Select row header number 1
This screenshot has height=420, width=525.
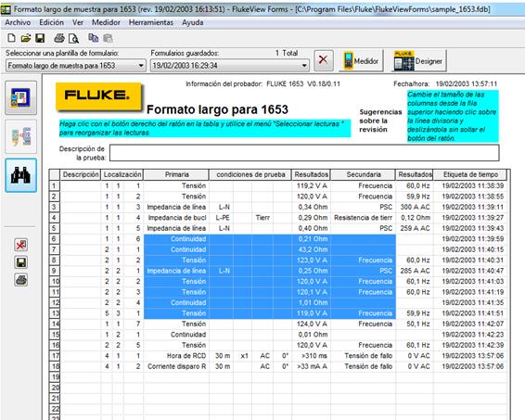[55, 185]
